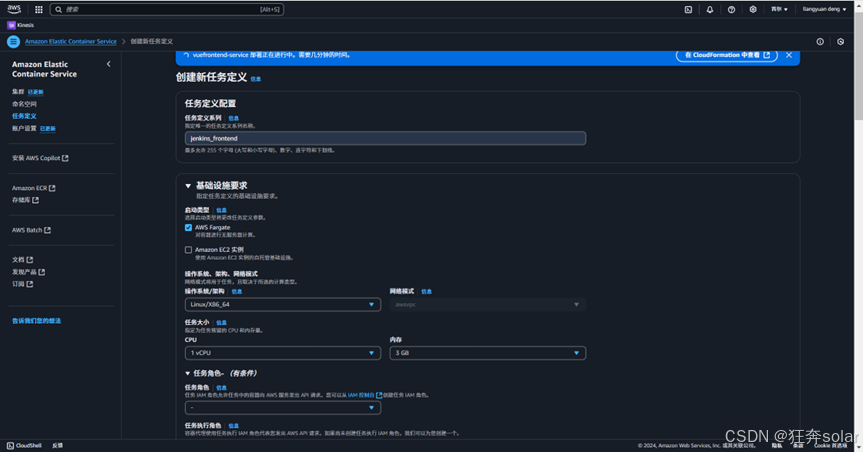The image size is (863, 452).
Task: Toggle the hamburger navigation menu
Action: pos(13,41)
